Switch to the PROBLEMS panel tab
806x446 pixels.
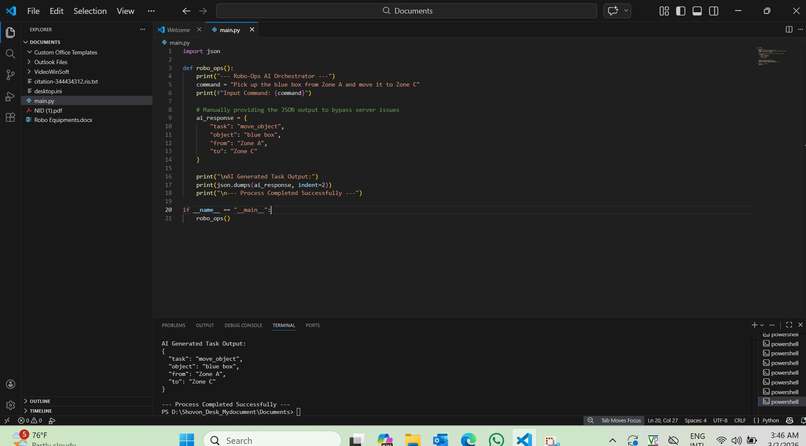(174, 325)
